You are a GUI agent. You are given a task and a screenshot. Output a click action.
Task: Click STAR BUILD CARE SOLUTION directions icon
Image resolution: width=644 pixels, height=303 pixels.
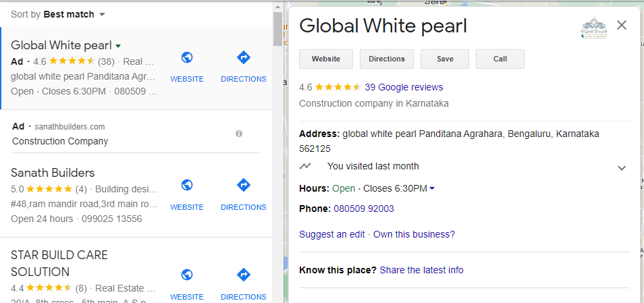pos(244,275)
